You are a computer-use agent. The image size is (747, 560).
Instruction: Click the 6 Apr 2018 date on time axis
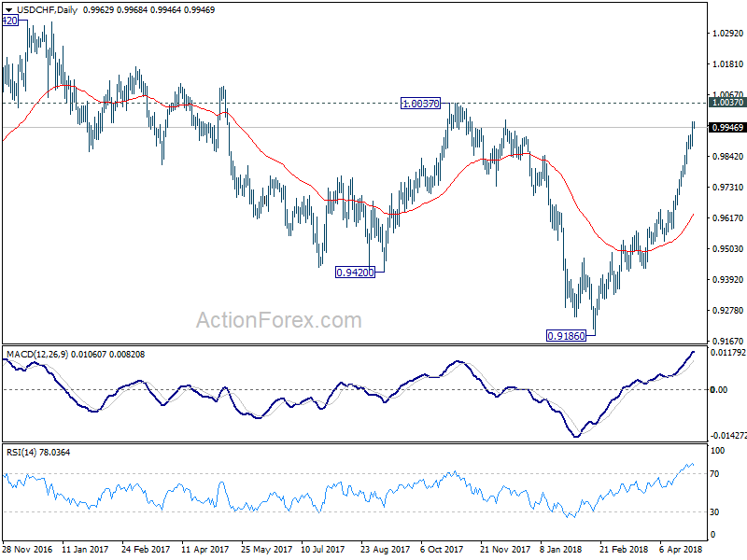pos(681,549)
